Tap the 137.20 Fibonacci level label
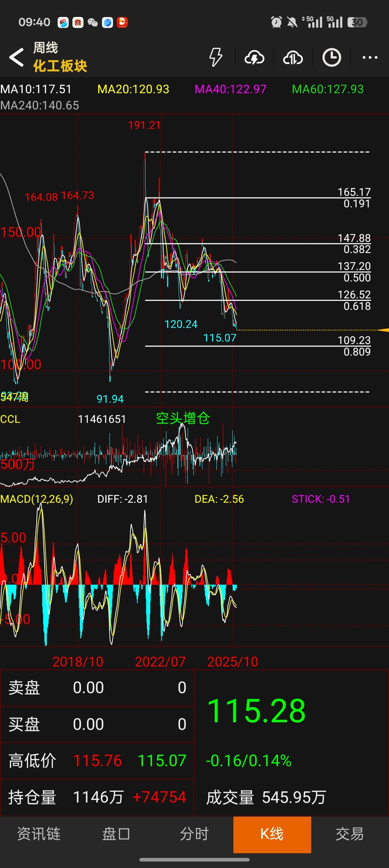 pyautogui.click(x=354, y=266)
